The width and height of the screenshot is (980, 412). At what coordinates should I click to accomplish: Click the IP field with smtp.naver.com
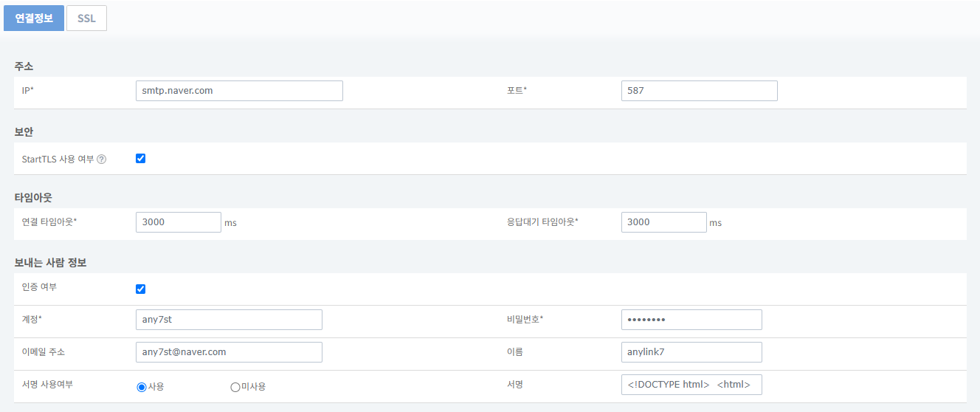[x=240, y=91]
